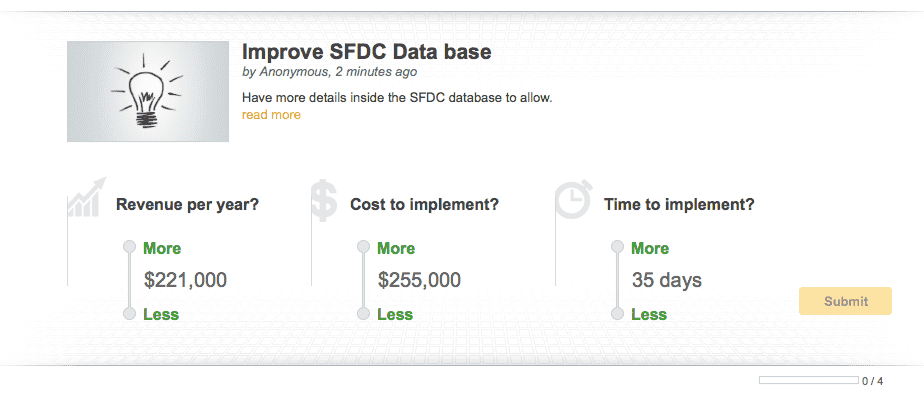Select More under Revenue per year
The image size is (924, 393).
(162, 248)
